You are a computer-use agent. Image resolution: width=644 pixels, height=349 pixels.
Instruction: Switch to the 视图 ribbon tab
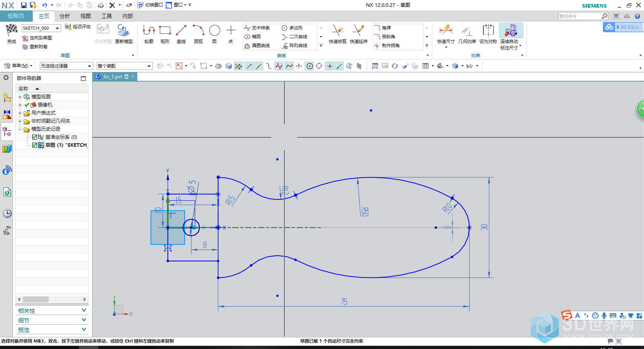point(86,16)
